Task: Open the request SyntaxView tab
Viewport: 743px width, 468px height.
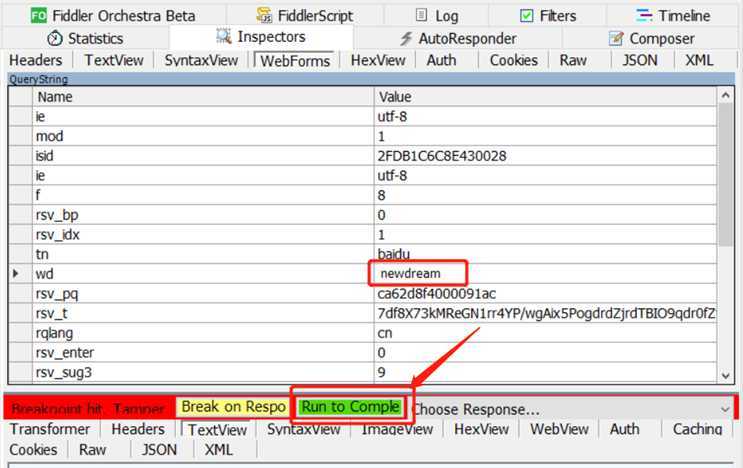Action: (x=201, y=60)
